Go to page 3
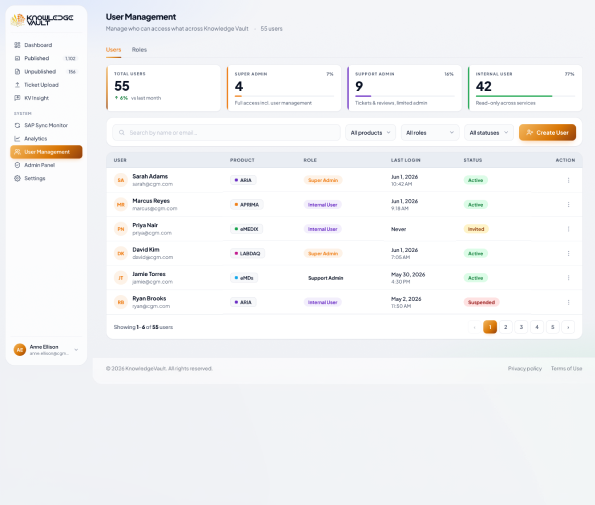595x505 pixels. coord(521,327)
